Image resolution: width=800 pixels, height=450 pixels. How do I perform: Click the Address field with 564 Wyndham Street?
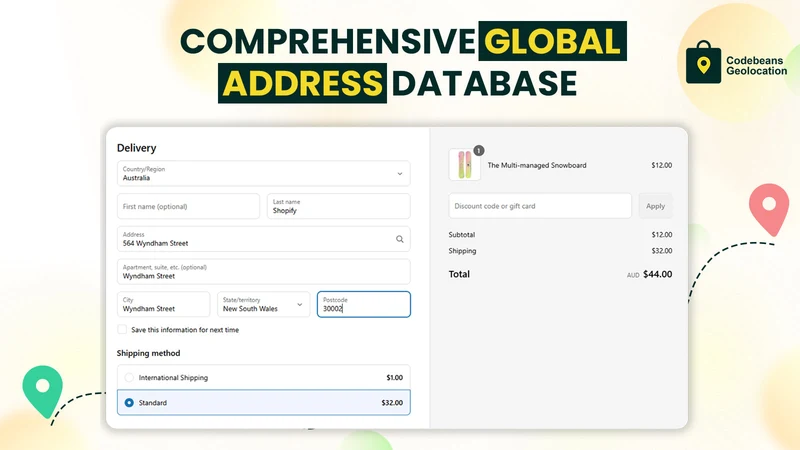(263, 239)
